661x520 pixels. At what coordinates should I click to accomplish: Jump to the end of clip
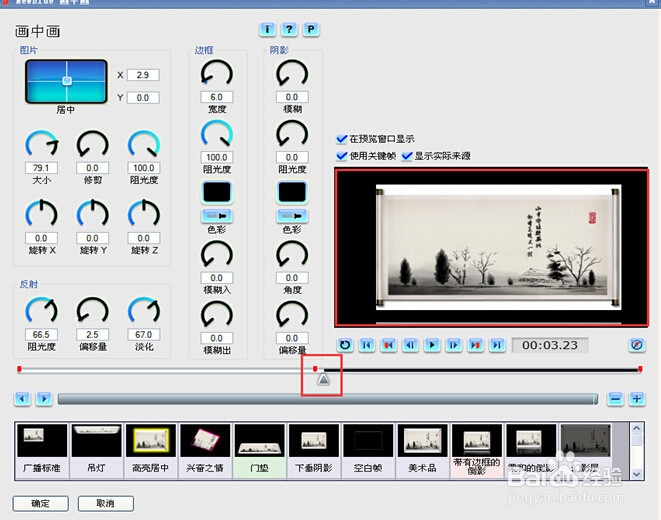click(x=497, y=345)
